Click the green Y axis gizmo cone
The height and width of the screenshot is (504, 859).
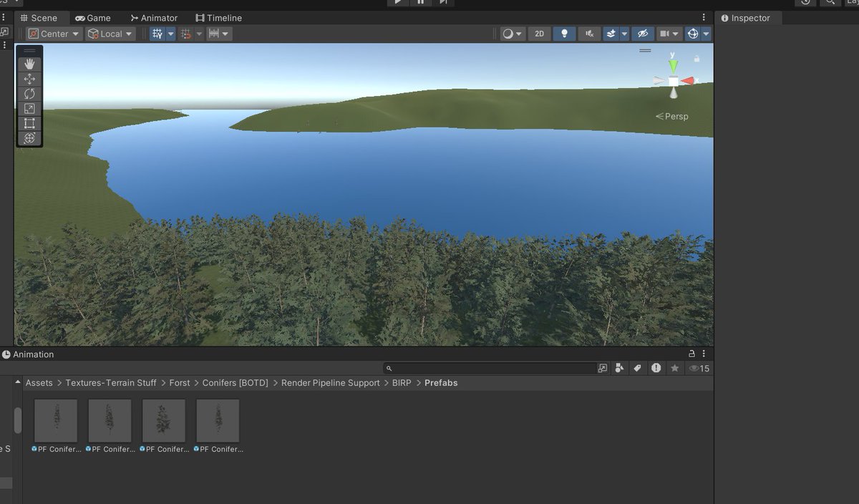click(x=673, y=66)
